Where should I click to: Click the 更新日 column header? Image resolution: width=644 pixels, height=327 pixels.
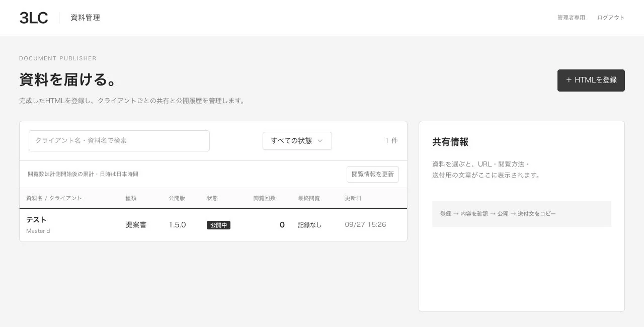pos(353,198)
